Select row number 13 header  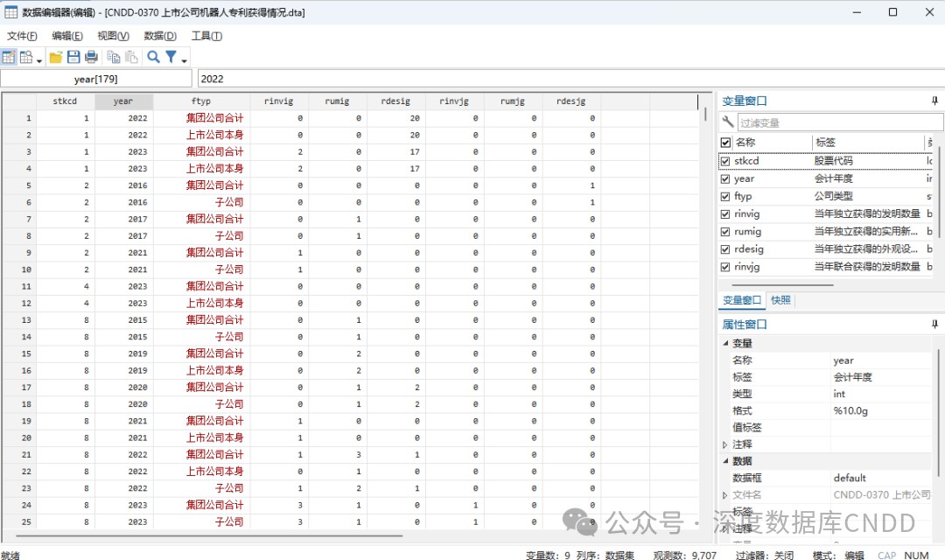18,320
